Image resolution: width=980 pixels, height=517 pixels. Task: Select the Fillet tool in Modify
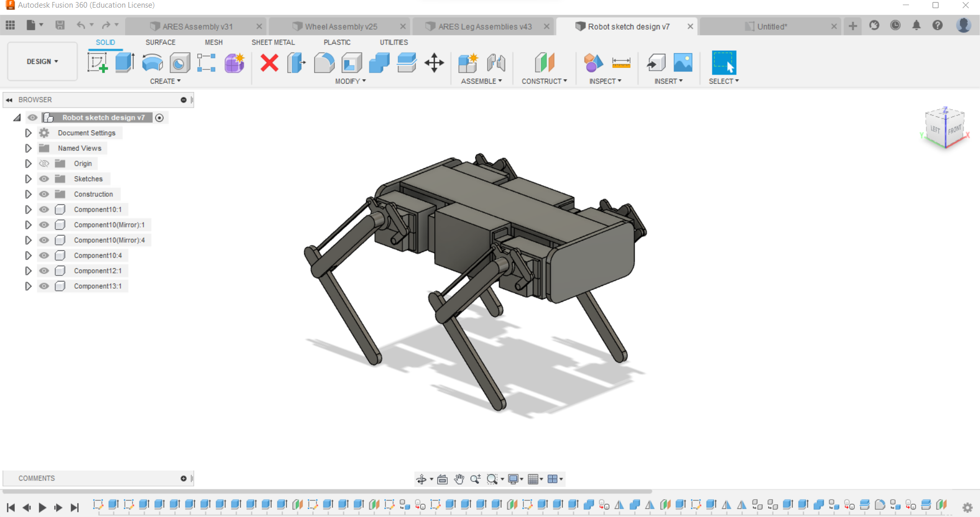(324, 63)
